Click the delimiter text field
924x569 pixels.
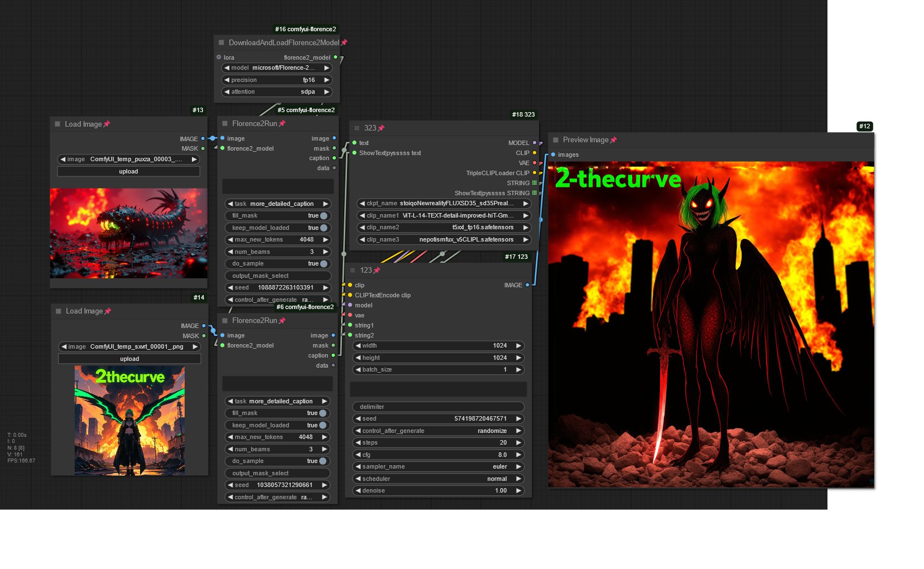(438, 407)
